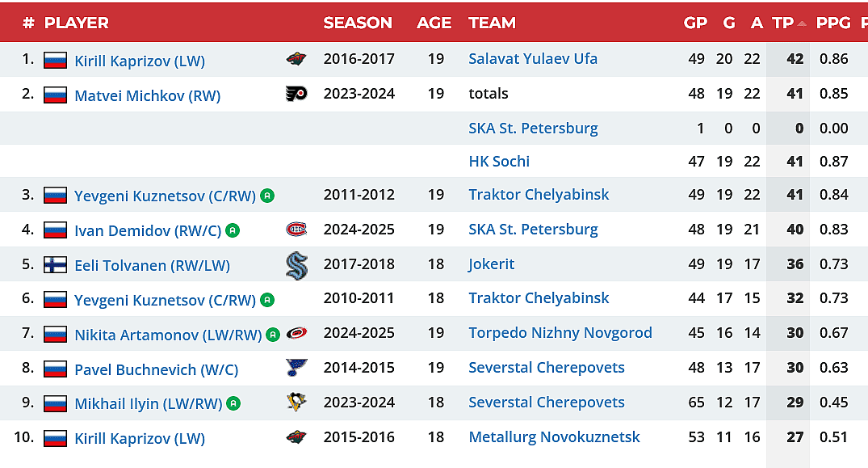
Task: Click the Philadelphia Flyers logo beside Matvei Michkov
Action: point(296,94)
